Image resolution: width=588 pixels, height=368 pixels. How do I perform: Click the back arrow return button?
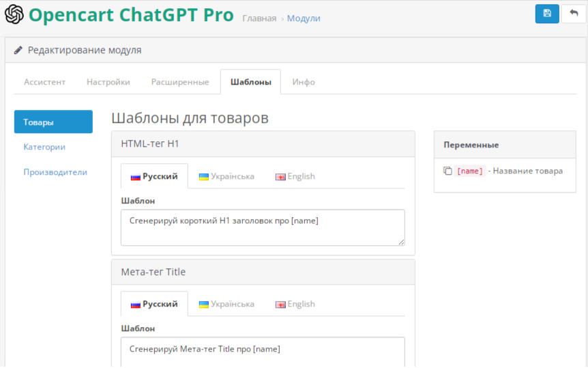click(574, 14)
